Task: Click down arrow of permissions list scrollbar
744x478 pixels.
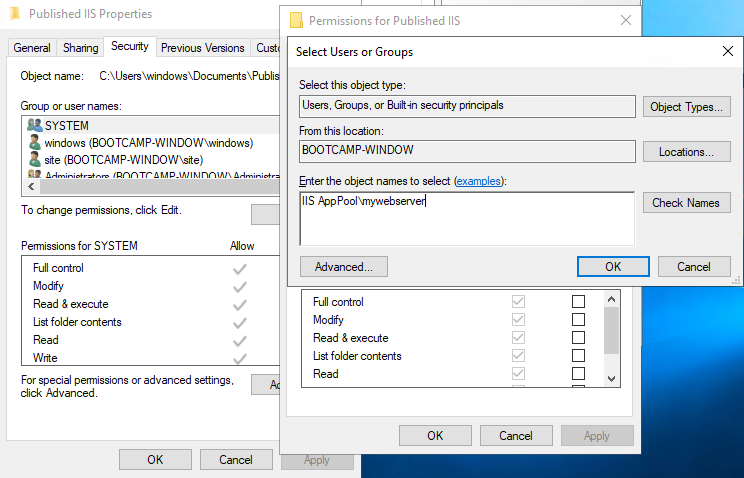Action: [611, 378]
